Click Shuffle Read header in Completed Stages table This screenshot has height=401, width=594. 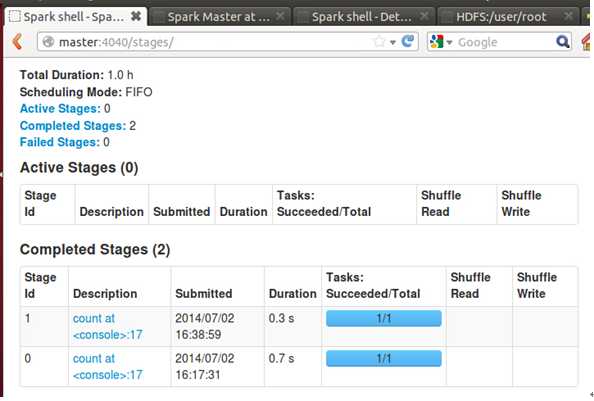click(x=470, y=286)
